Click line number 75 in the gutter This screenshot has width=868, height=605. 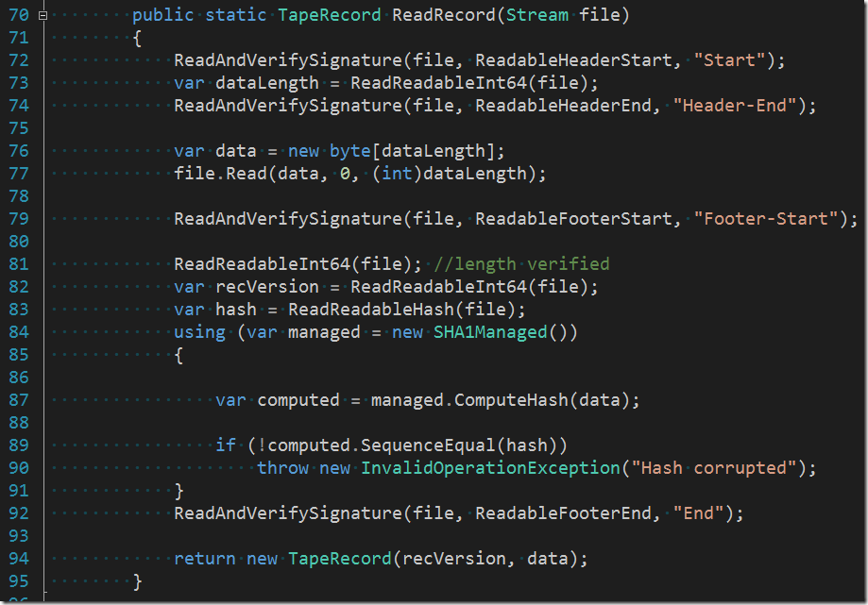19,128
